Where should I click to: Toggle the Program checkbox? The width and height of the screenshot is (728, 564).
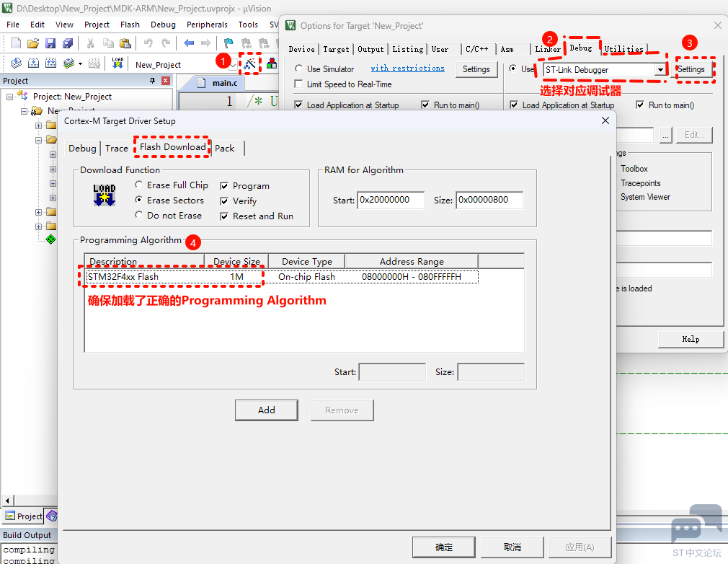[224, 186]
